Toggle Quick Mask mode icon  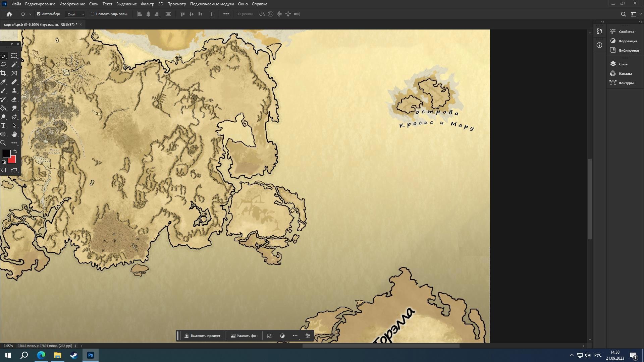coord(3,170)
